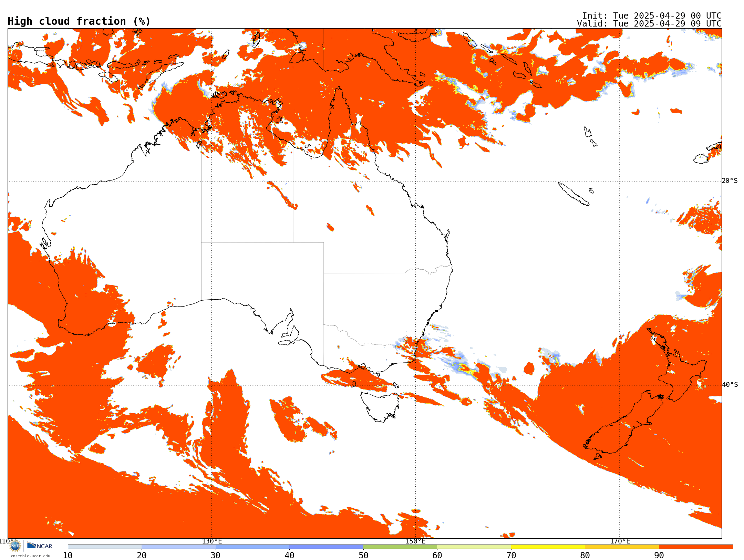Click the '20°S' latitude label
This screenshot has height=560, width=744.
point(730,181)
